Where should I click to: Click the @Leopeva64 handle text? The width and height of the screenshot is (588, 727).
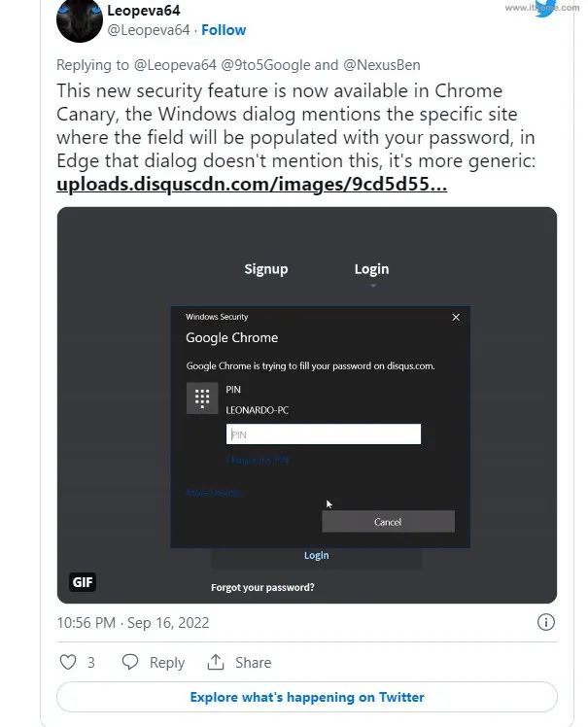coord(149,30)
